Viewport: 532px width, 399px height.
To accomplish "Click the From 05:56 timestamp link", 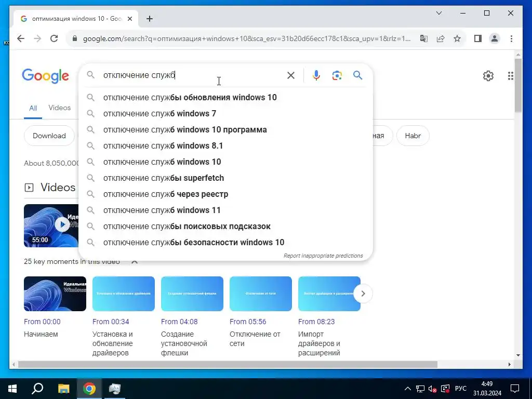I will 248,322.
